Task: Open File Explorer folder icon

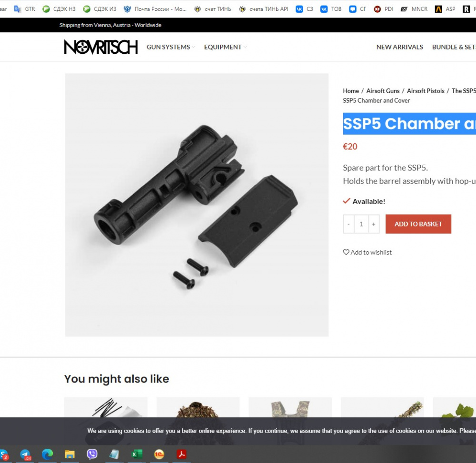Action: [x=69, y=454]
